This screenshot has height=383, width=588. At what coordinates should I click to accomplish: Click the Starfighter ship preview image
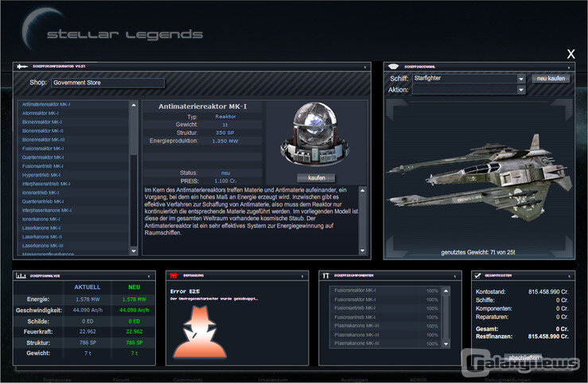pos(480,178)
